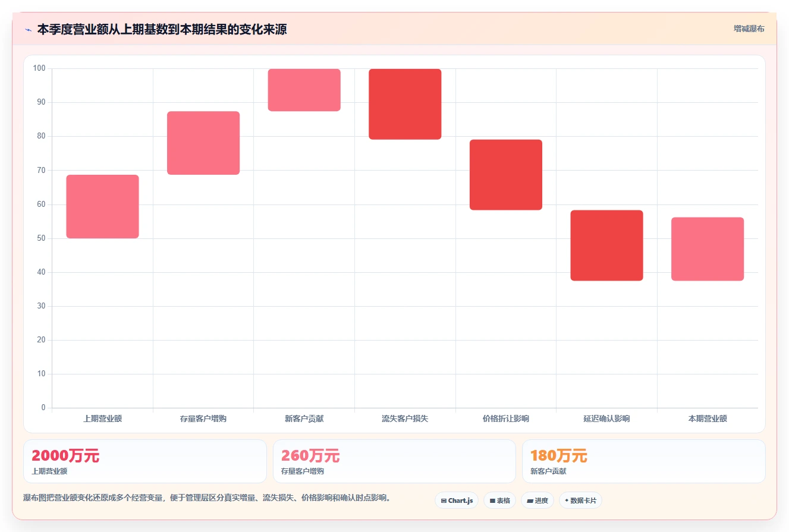Click the y-axis value 0
789x532 pixels.
tap(43, 408)
